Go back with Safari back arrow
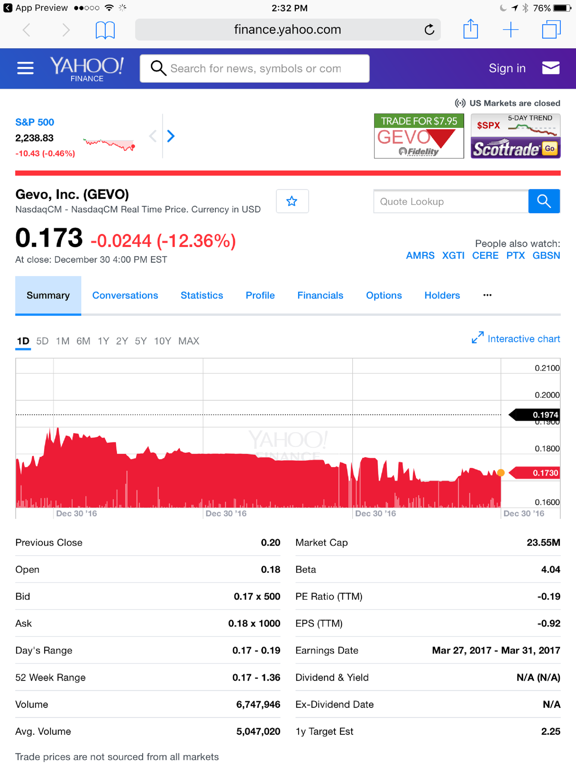The height and width of the screenshot is (768, 576). [27, 30]
